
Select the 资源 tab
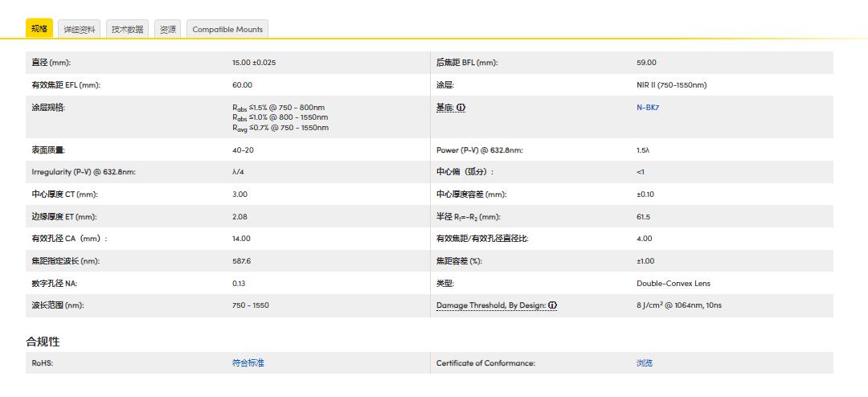click(168, 30)
